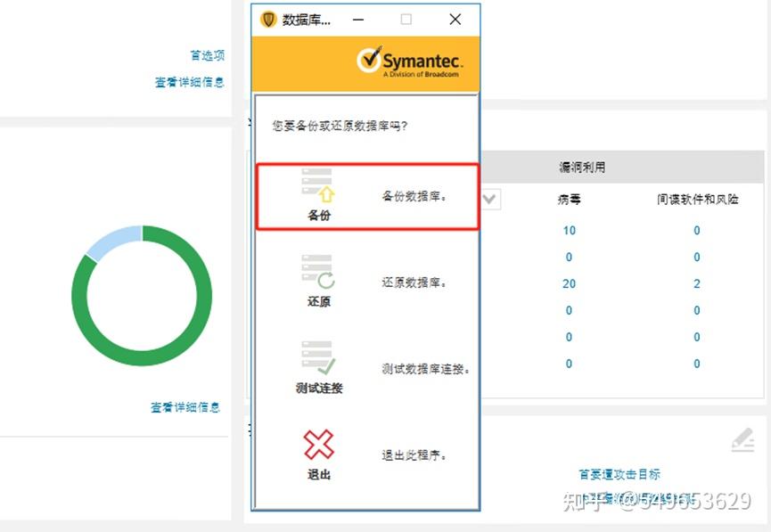Click the red 退出 exit icon
Image resolution: width=771 pixels, height=532 pixels.
click(x=319, y=446)
